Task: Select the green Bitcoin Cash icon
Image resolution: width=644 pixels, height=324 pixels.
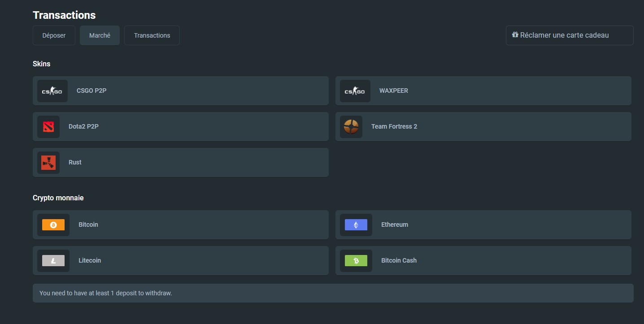Action: pyautogui.click(x=356, y=261)
